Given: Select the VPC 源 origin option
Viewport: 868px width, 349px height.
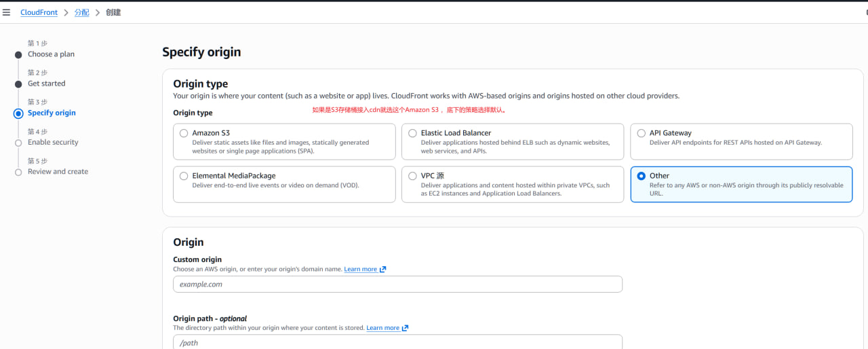Looking at the screenshot, I should (412, 176).
